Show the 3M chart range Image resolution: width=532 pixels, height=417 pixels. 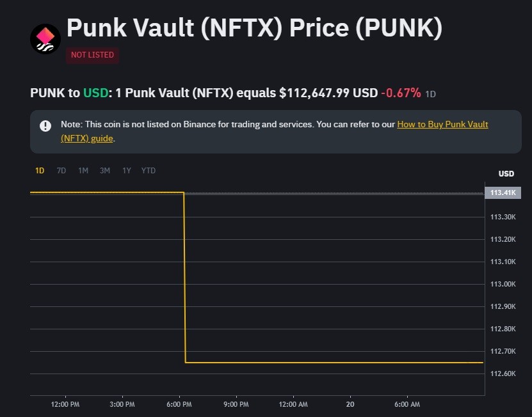pyautogui.click(x=105, y=171)
